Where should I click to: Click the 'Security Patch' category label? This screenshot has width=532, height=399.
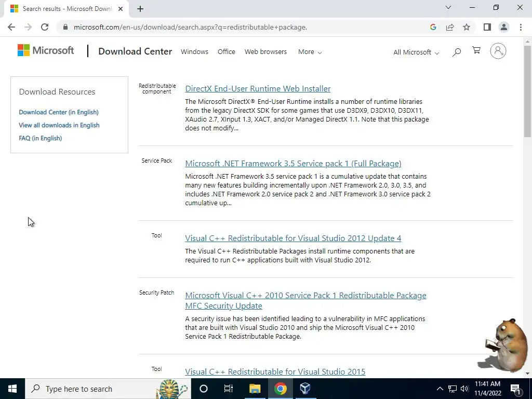tap(157, 293)
